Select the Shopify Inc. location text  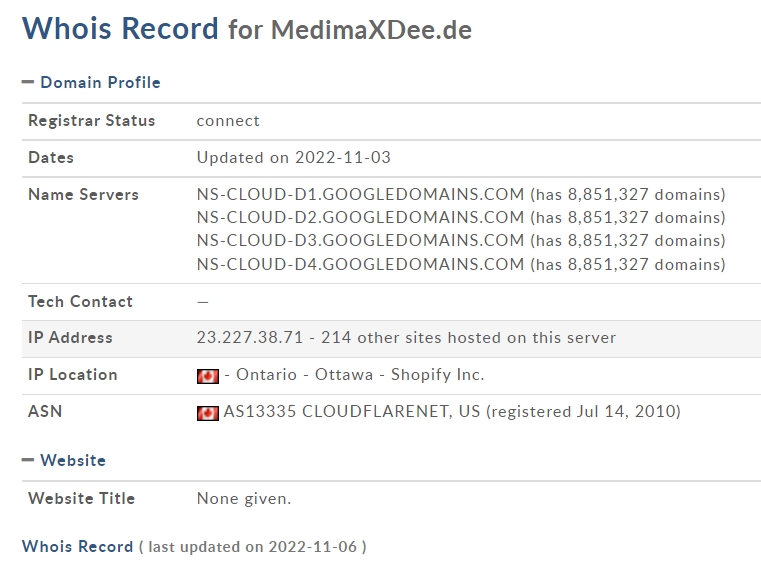pyautogui.click(x=437, y=375)
